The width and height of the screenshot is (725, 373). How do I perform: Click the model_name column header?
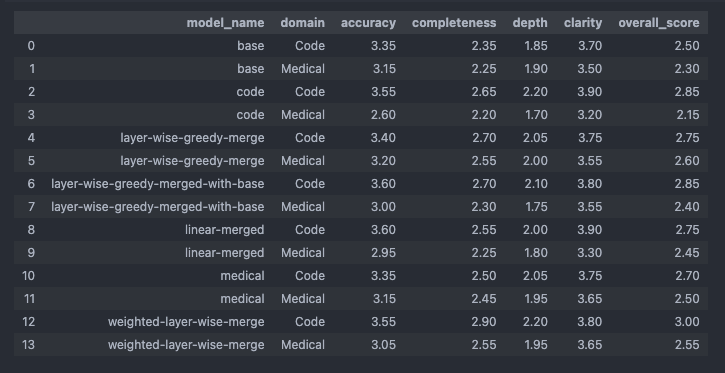225,23
